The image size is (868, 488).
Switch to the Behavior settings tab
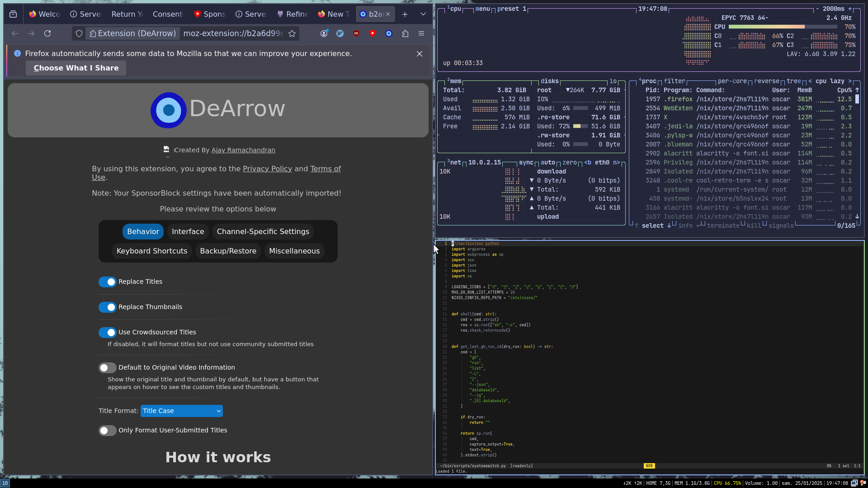pyautogui.click(x=143, y=232)
